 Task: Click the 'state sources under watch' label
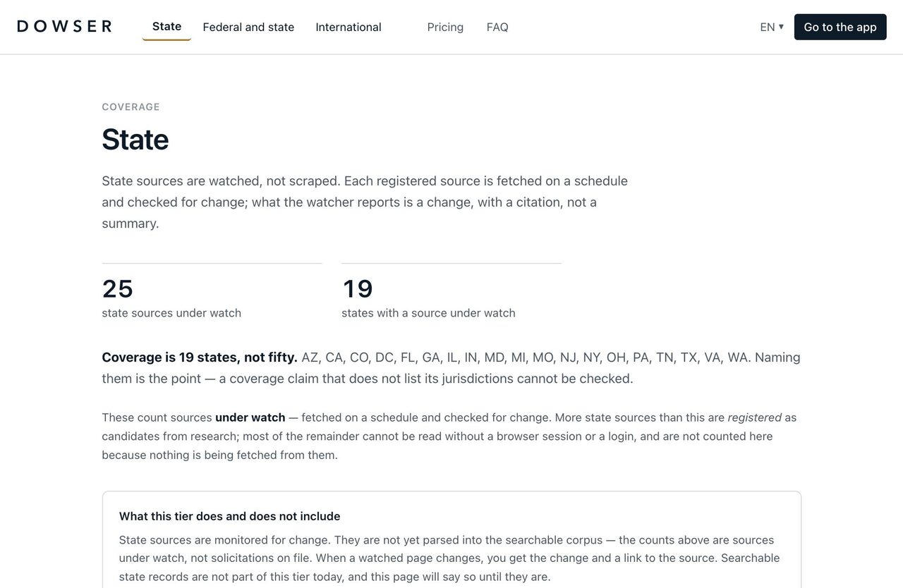coord(171,313)
